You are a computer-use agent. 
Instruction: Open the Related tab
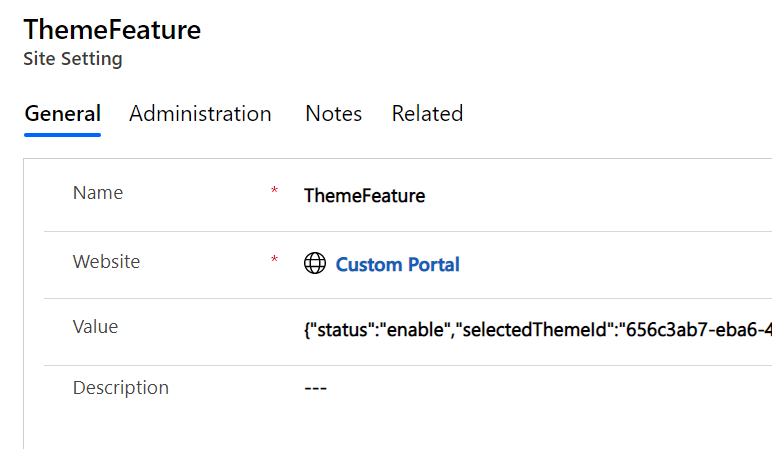tap(427, 114)
